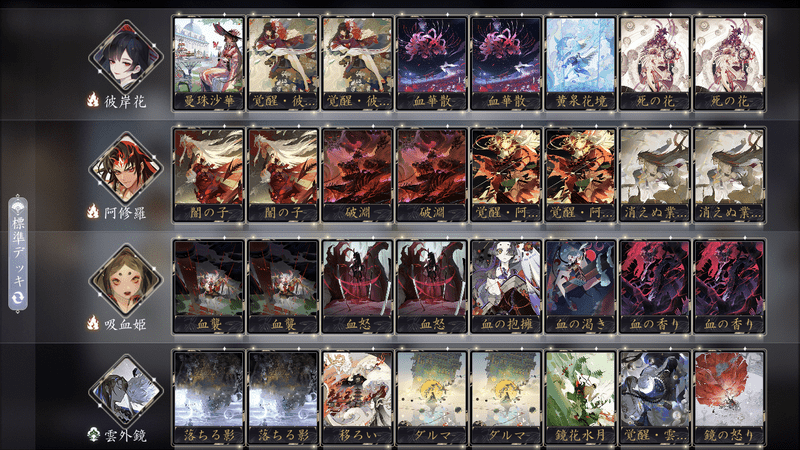Open the 鏡の怒り card
This screenshot has width=800, height=450.
[729, 397]
